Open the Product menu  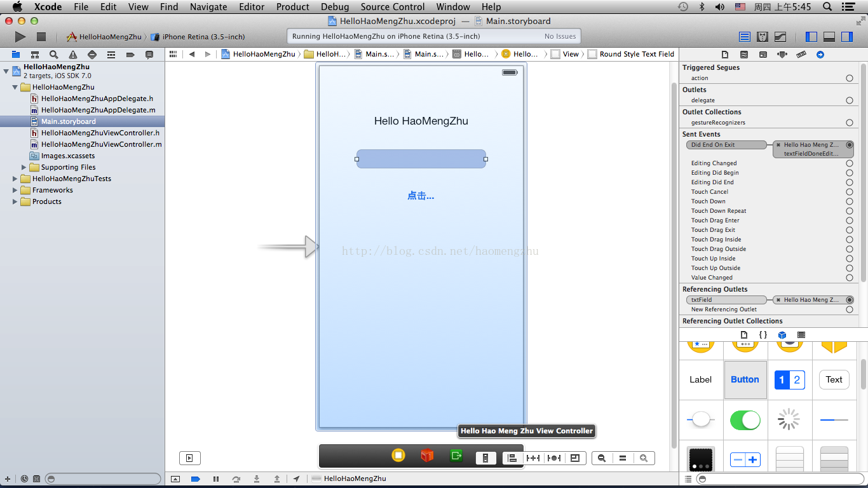click(x=293, y=7)
